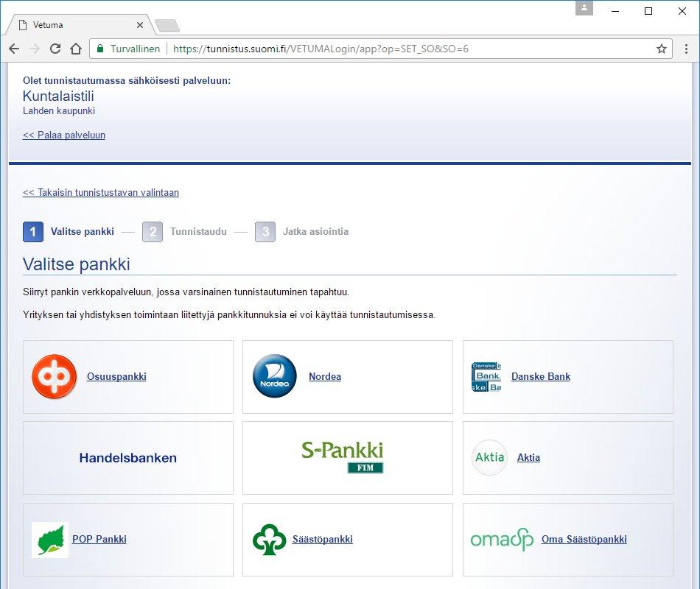Screen dimensions: 700x589
Task: Click the Danske Bank logo image
Action: tap(486, 377)
